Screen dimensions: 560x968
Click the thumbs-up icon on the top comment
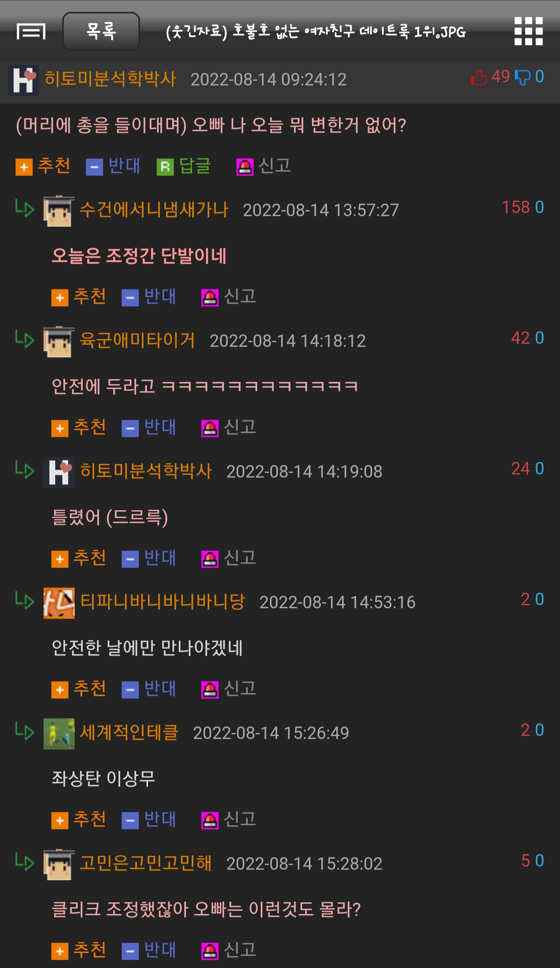pyautogui.click(x=479, y=77)
